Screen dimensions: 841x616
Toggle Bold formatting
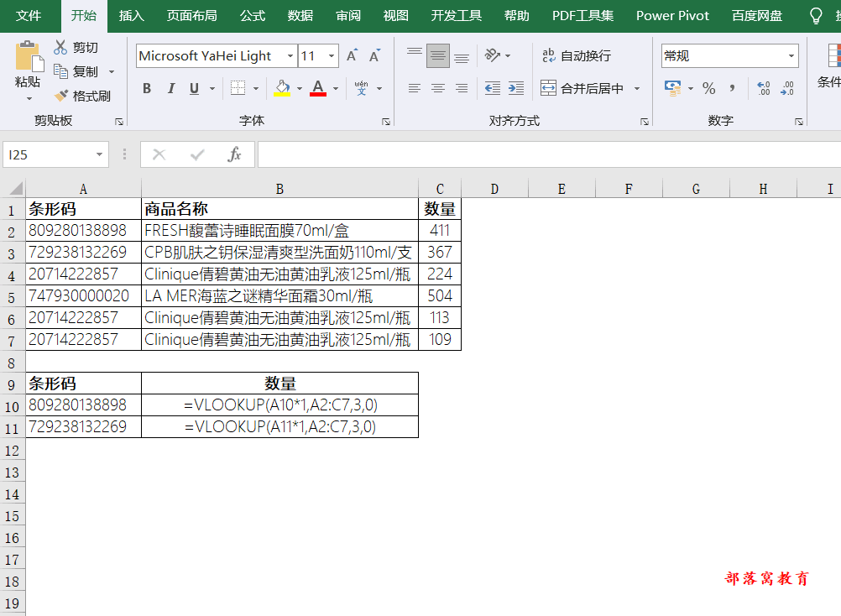[147, 88]
